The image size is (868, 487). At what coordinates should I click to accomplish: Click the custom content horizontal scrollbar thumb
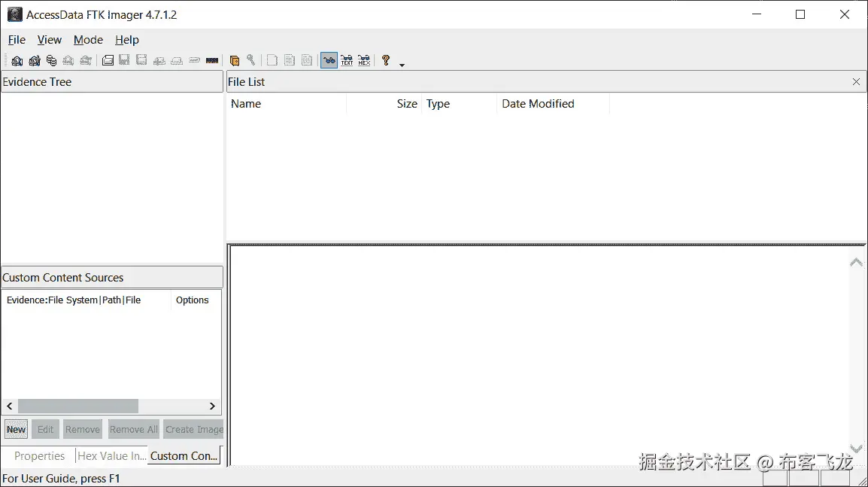78,406
